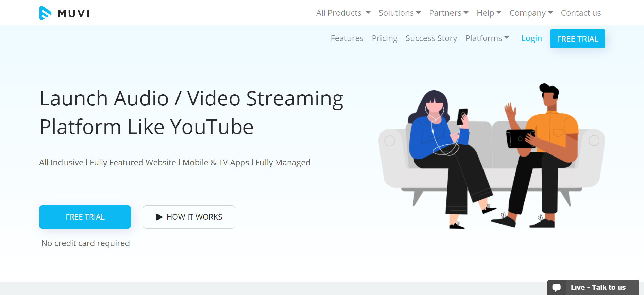Click the 'No credit card required' text
The height and width of the screenshot is (295, 644).
[85, 243]
